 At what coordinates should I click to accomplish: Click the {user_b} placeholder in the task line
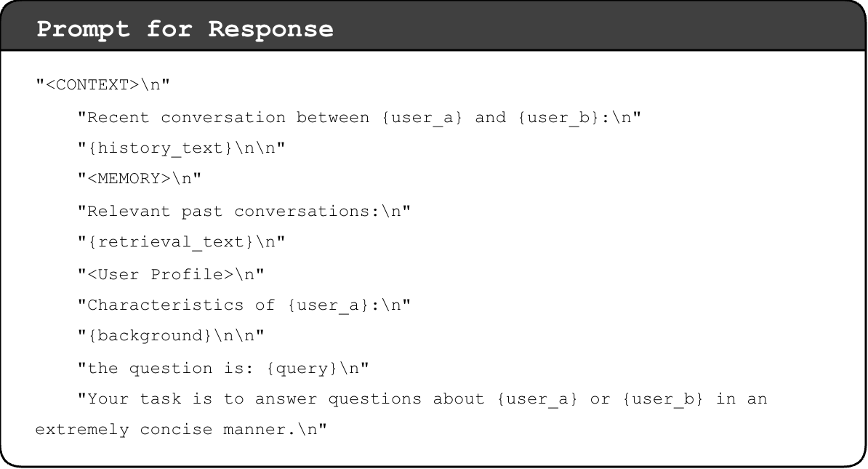pyautogui.click(x=663, y=398)
